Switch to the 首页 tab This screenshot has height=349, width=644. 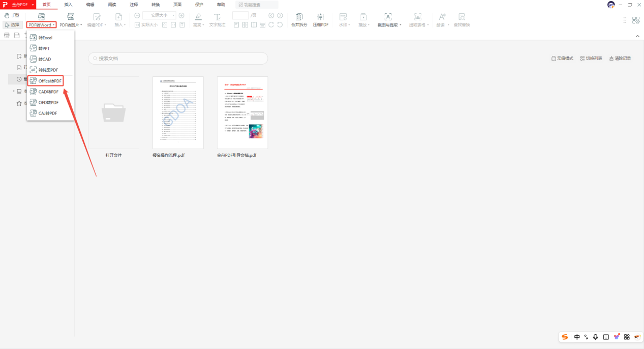[x=47, y=4]
